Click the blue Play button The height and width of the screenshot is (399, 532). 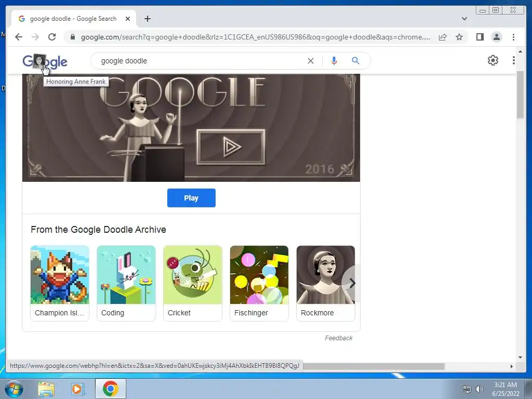pos(191,198)
